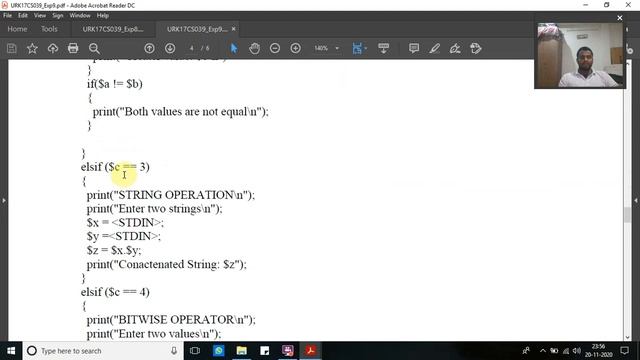
Task: Open the fit page options icon
Action: 358,49
